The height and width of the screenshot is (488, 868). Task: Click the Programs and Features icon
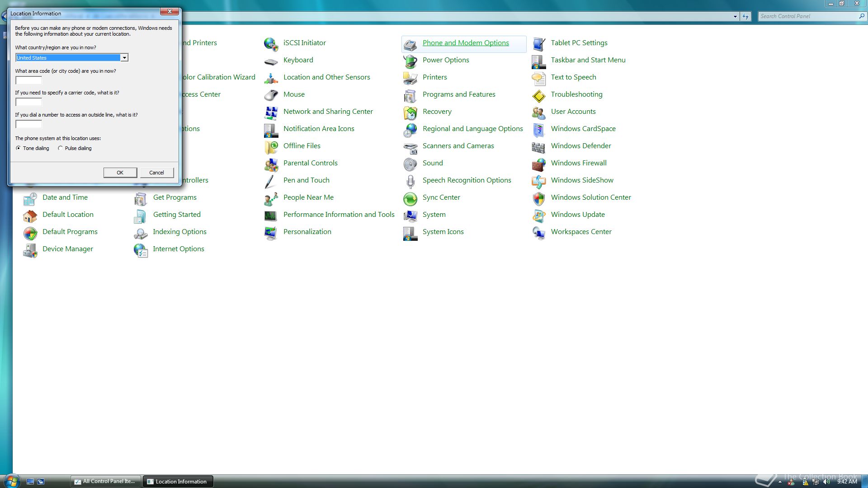(x=410, y=95)
